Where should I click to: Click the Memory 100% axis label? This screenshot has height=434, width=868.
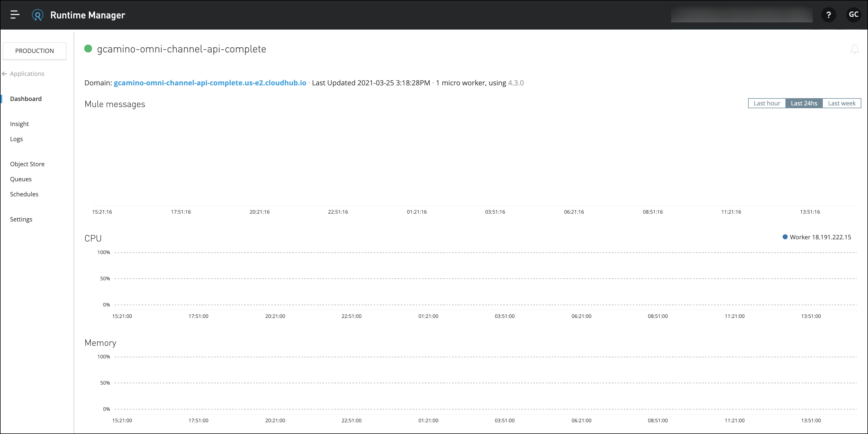(x=104, y=357)
